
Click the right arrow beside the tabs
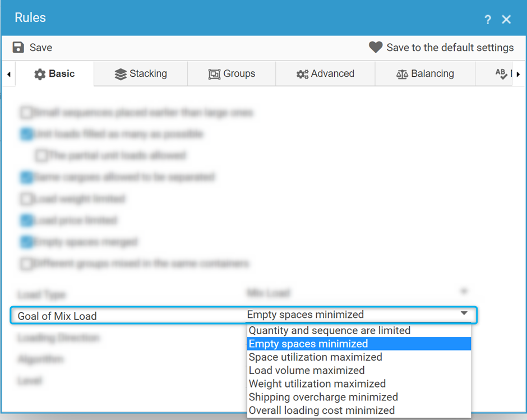tap(518, 74)
